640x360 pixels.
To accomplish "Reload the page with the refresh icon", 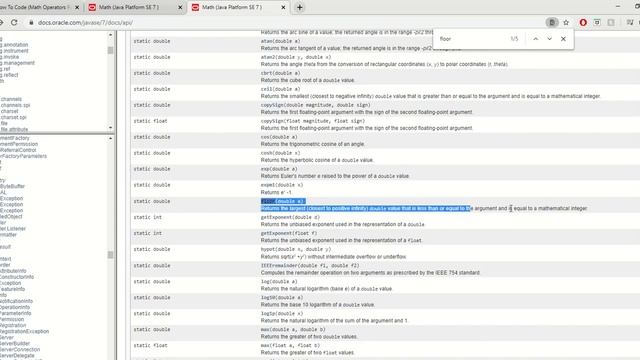I will [14, 22].
